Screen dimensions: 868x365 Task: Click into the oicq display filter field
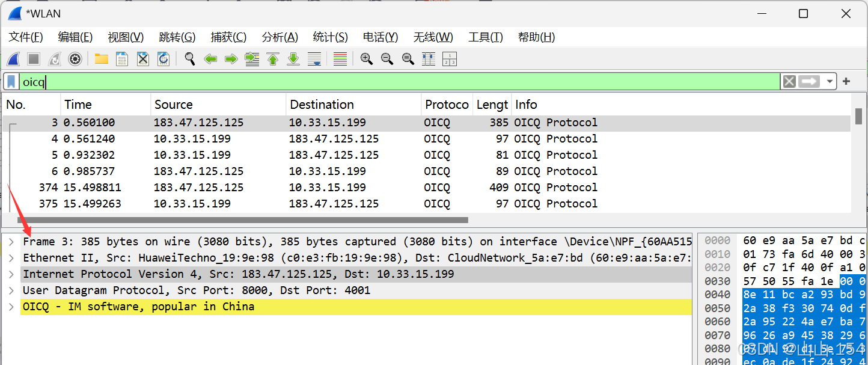(400, 81)
